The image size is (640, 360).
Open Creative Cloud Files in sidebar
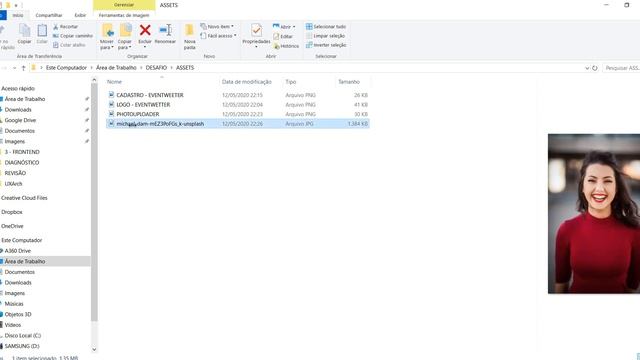pyautogui.click(x=24, y=198)
